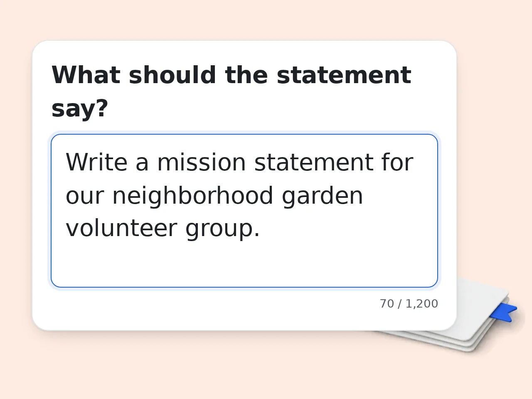Viewport: 532px width, 399px height.
Task: Click the word "say?" in the heading
Action: pos(80,108)
